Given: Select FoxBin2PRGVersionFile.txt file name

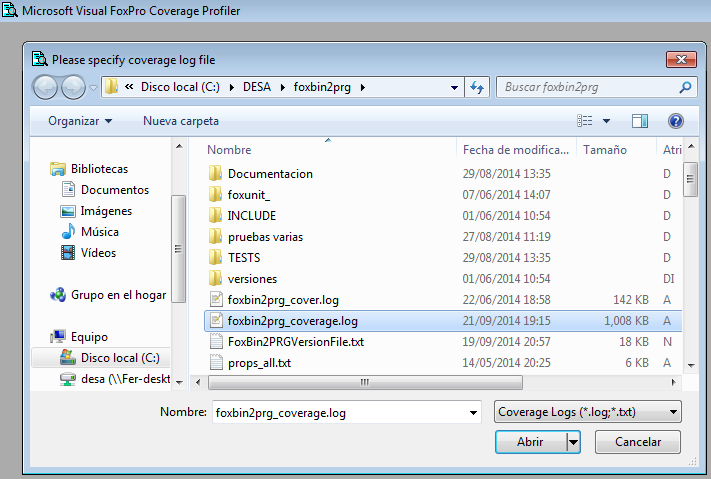Looking at the screenshot, I should tap(296, 342).
